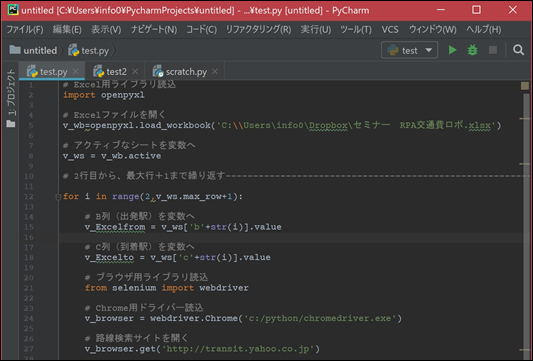Click PyCharm logo icon in title bar

click(13, 10)
